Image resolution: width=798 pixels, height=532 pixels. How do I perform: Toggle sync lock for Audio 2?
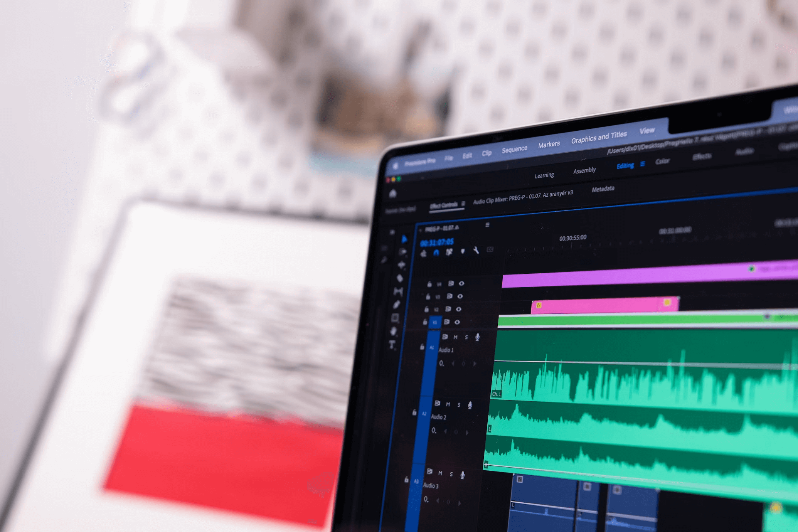point(437,404)
